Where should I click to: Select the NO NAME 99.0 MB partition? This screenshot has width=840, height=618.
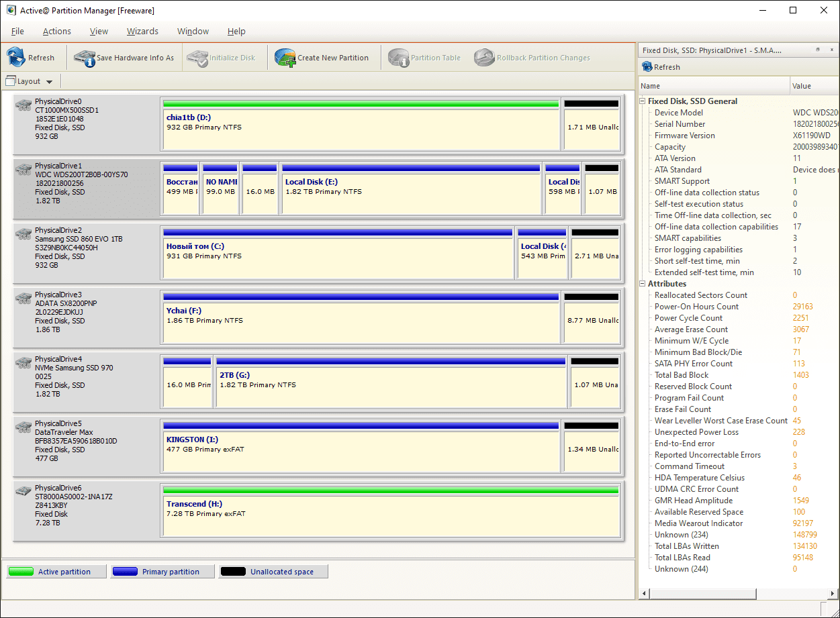pos(220,189)
